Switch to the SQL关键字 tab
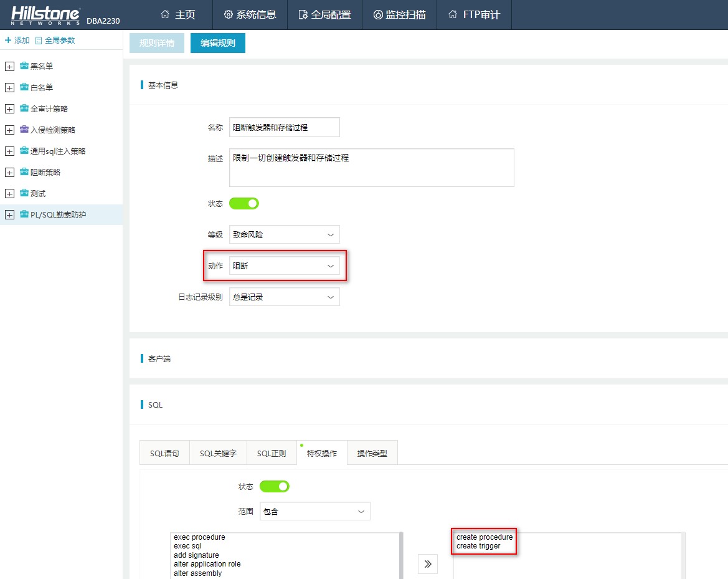Image resolution: width=728 pixels, height=579 pixels. click(x=218, y=453)
